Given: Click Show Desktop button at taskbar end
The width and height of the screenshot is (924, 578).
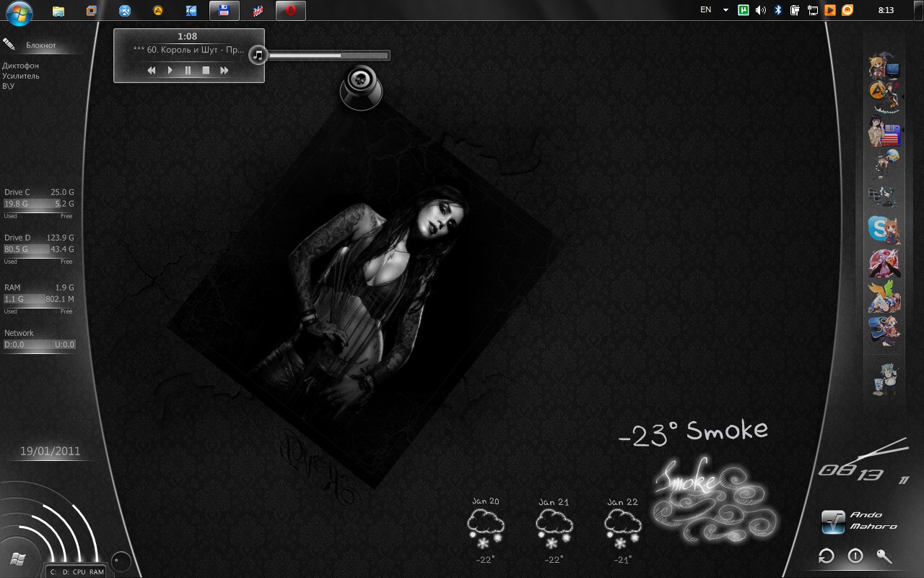Looking at the screenshot, I should pyautogui.click(x=920, y=10).
